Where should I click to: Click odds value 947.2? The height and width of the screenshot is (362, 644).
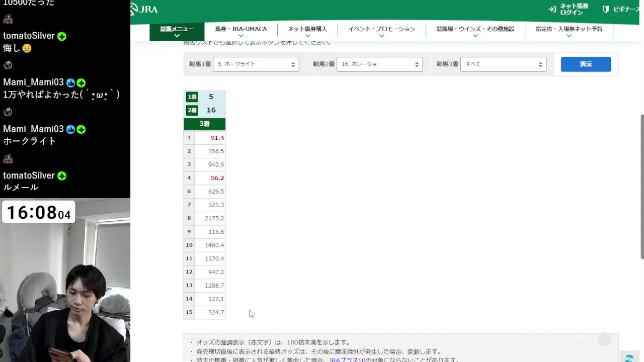pos(216,272)
